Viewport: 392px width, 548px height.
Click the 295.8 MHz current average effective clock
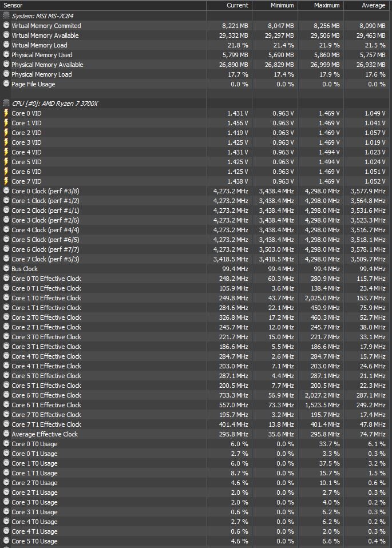[233, 434]
